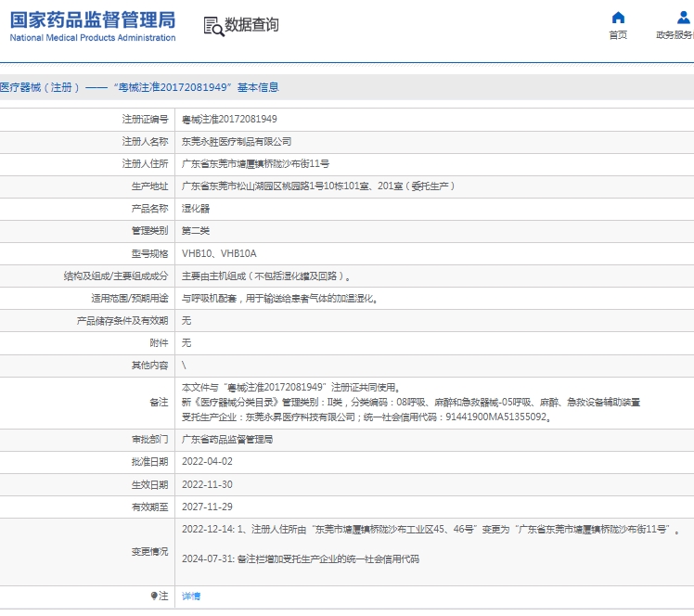
Task: Select effective date 2022-11-30
Action: pos(207,484)
